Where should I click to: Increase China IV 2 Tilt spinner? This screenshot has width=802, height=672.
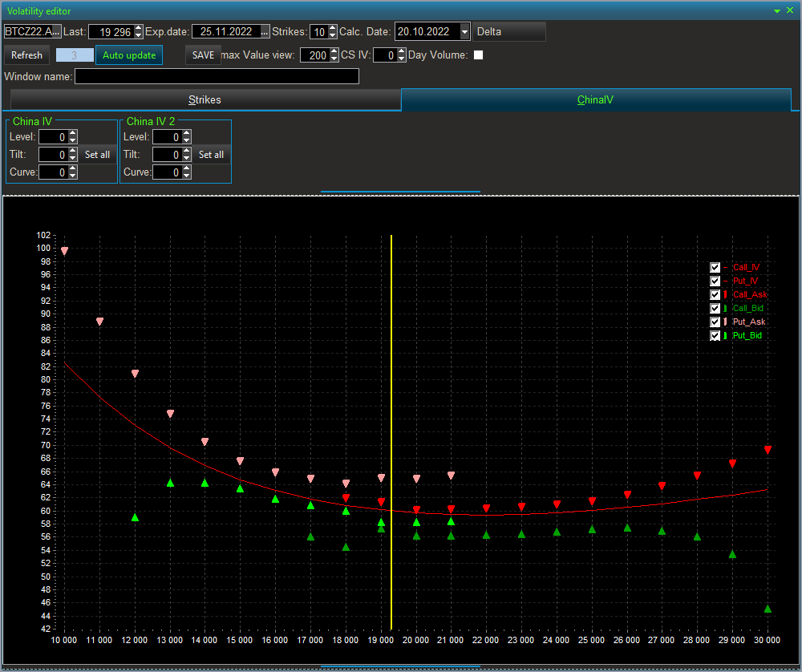coord(187,151)
